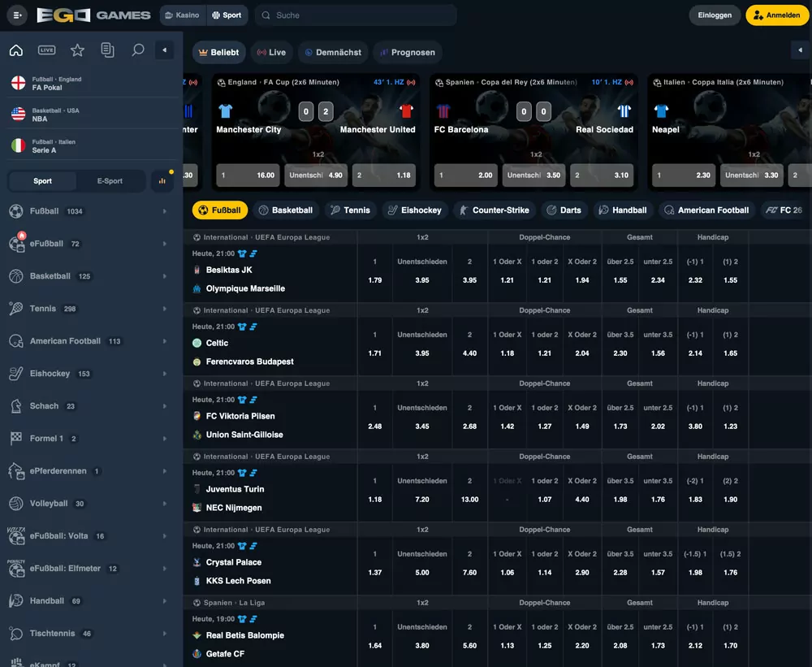Click the shirt icon for Besiktas JK match
The width and height of the screenshot is (812, 667).
pos(242,254)
